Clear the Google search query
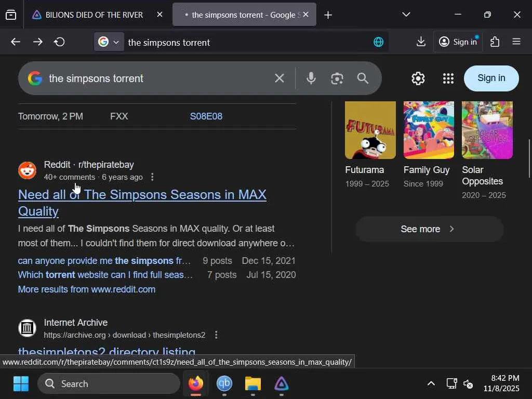This screenshot has height=399, width=532. click(x=279, y=78)
